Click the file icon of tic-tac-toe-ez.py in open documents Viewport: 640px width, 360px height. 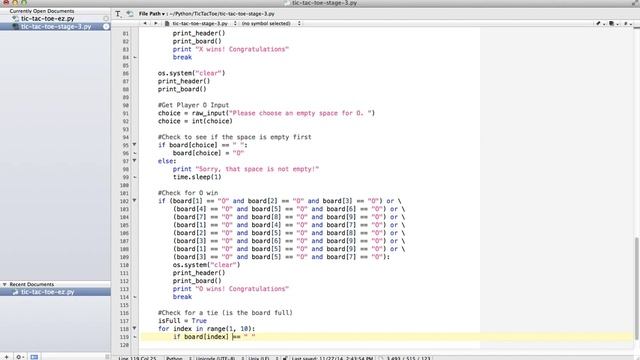click(x=16, y=19)
